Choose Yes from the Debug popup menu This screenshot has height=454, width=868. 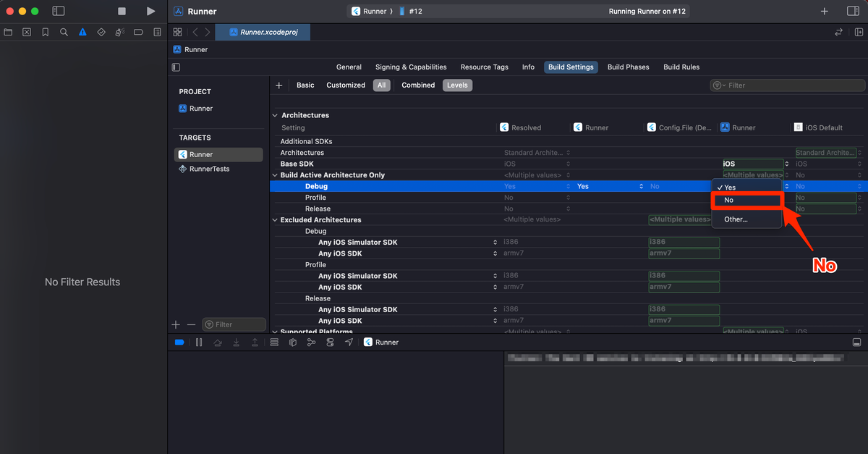(746, 188)
